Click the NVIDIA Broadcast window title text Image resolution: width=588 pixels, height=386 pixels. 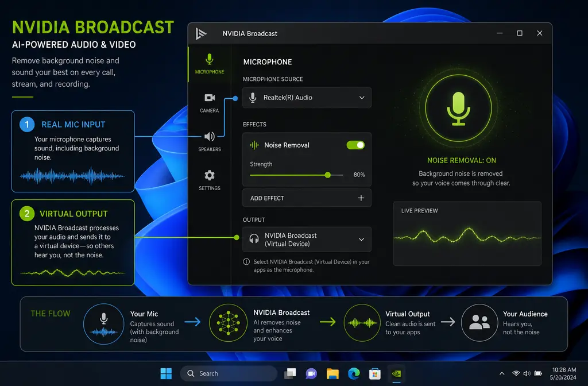tap(250, 33)
